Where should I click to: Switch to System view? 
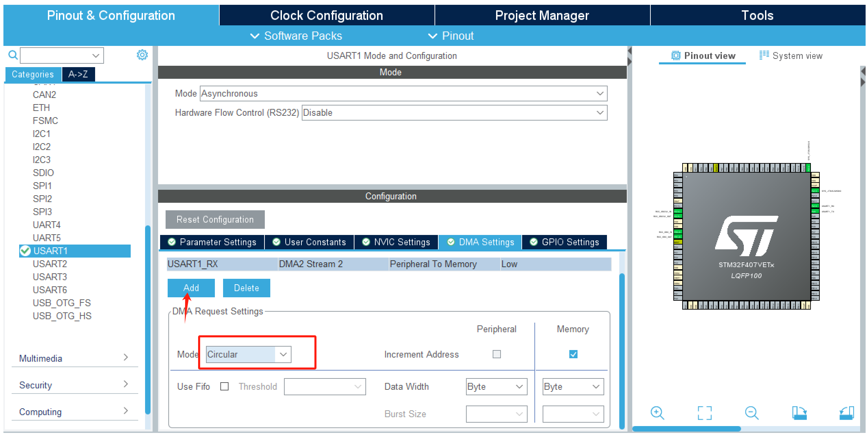tap(791, 56)
